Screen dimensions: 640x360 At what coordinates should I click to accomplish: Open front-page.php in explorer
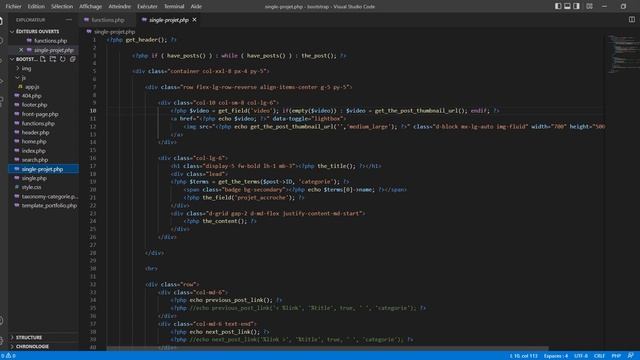[40, 114]
